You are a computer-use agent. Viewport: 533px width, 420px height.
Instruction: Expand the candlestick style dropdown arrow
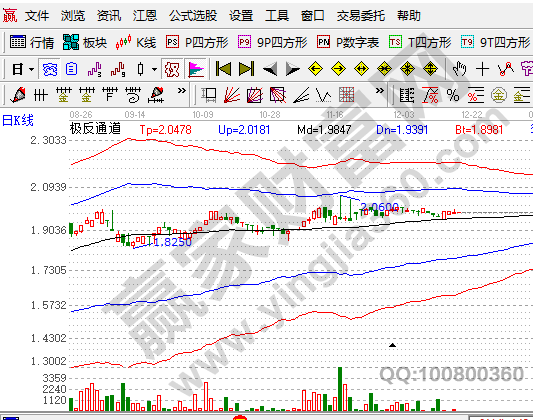(154, 69)
